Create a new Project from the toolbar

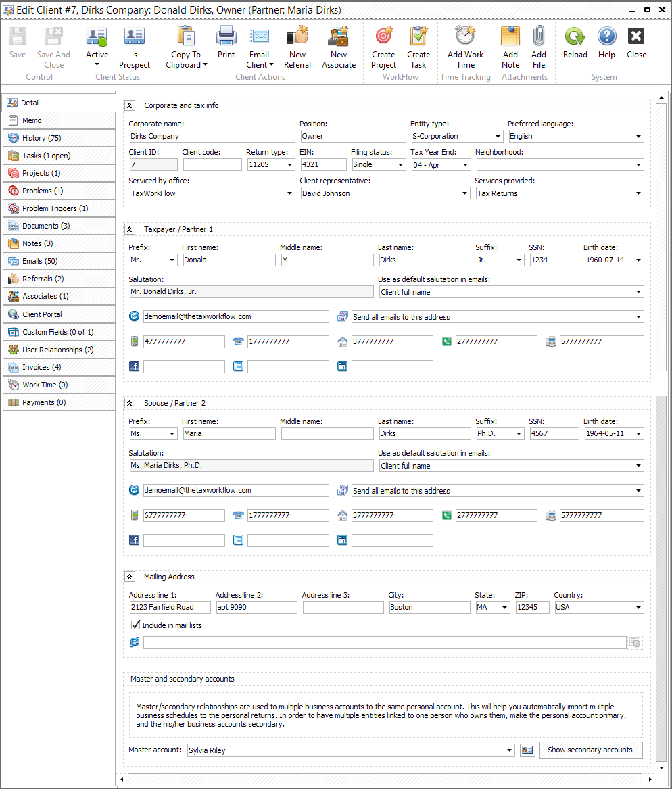(x=383, y=45)
